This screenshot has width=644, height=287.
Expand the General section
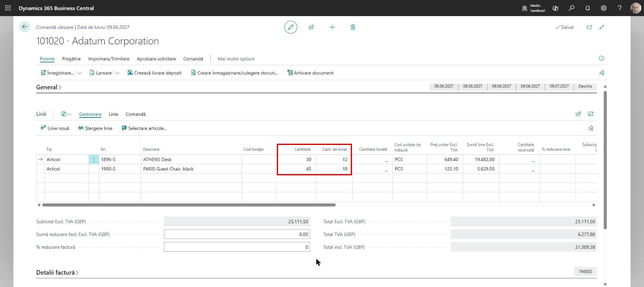[x=48, y=87]
